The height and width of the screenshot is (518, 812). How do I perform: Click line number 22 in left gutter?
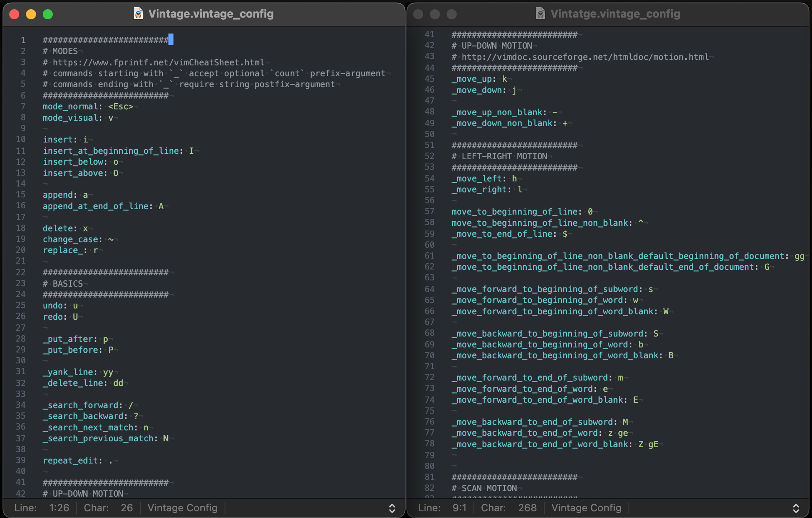coord(21,272)
